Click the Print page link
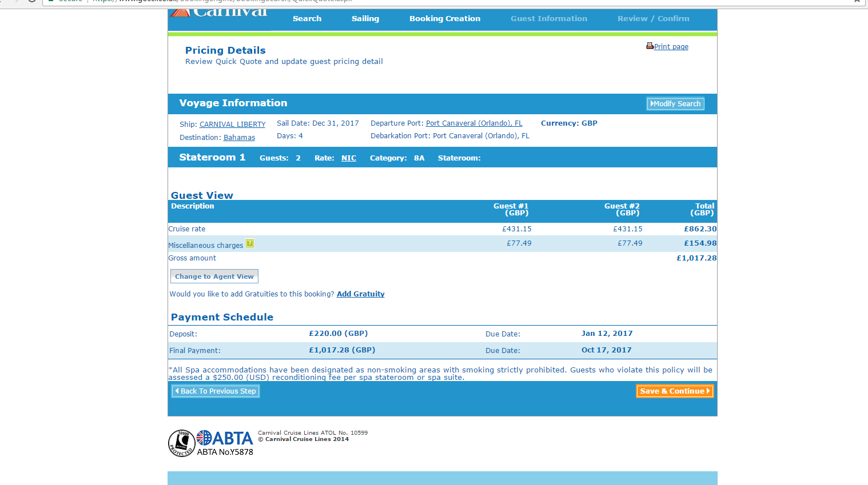 [x=671, y=47]
